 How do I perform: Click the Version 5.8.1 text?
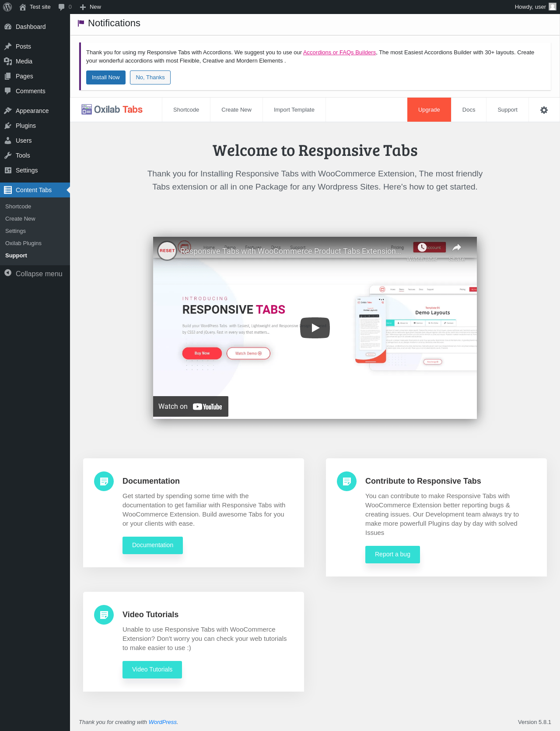click(x=535, y=722)
